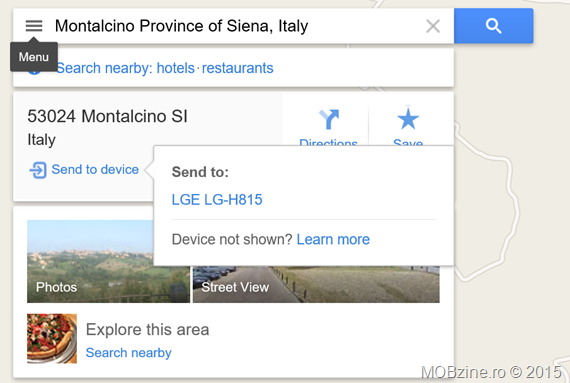This screenshot has height=383, width=570.
Task: Click the pizza thumbnail image
Action: pos(52,338)
